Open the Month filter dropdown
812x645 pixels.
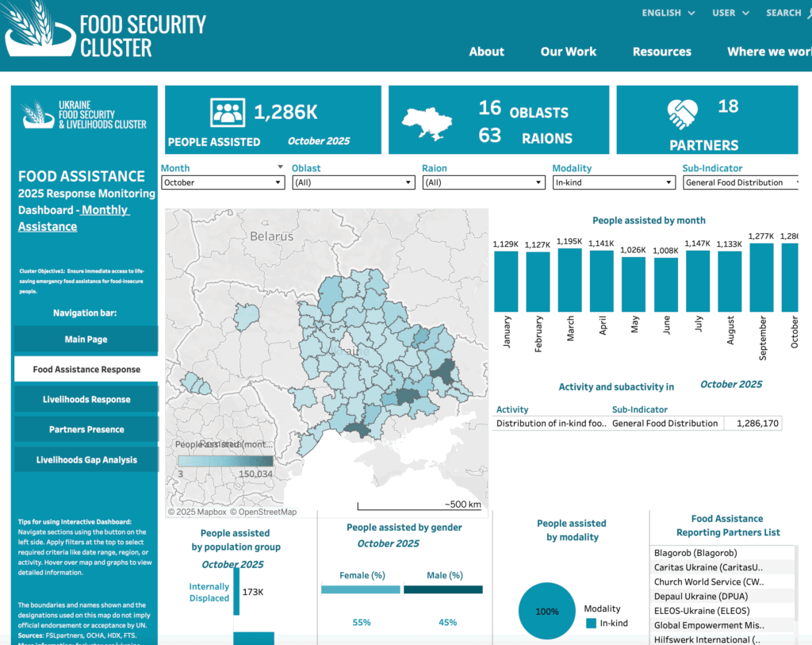click(x=222, y=182)
